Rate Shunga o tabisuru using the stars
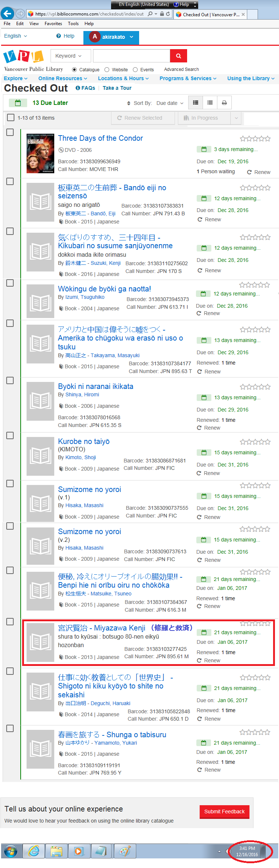 tap(255, 732)
